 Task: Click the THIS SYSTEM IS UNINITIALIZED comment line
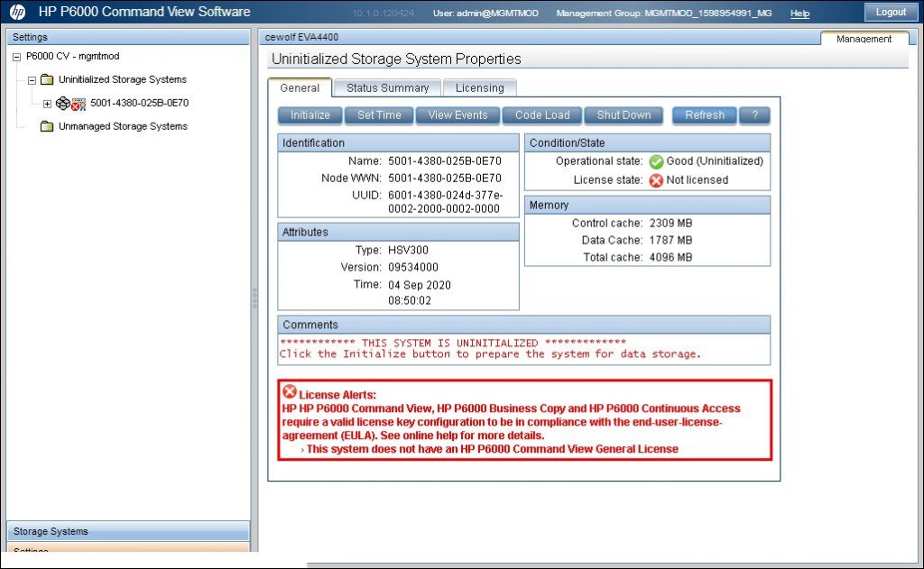(x=453, y=343)
